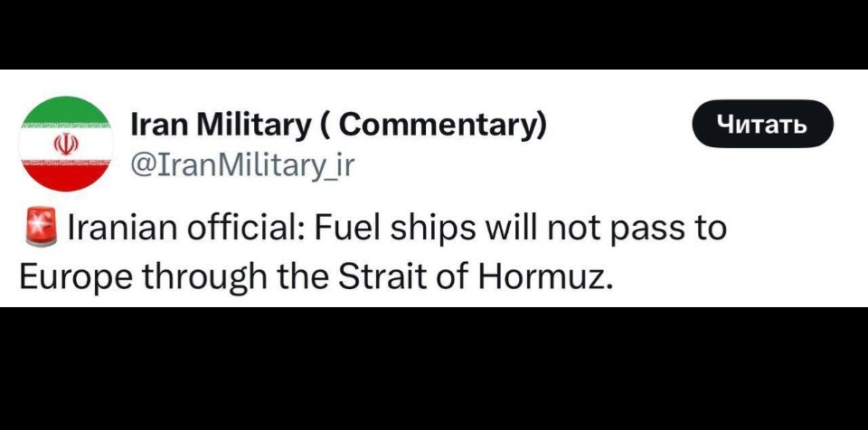
Task: Follow the account with the Читать button
Action: click(762, 124)
